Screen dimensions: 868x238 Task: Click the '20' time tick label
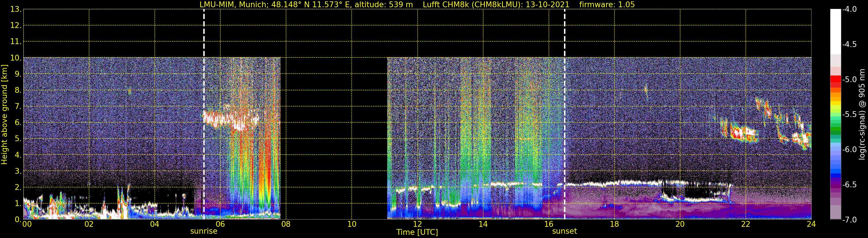680,224
